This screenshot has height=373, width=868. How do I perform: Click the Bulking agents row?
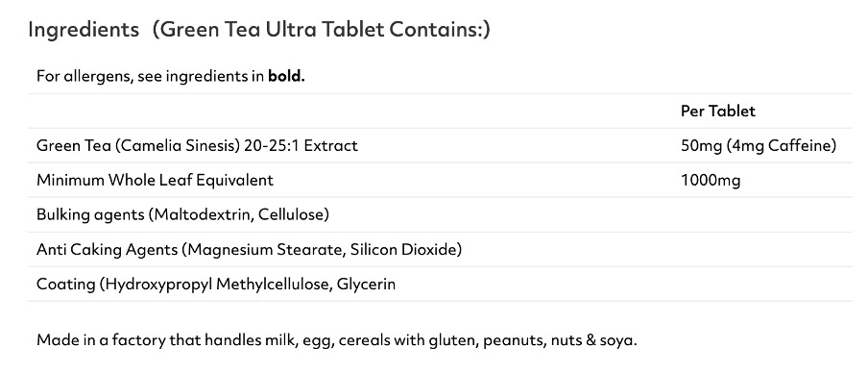pos(440,214)
